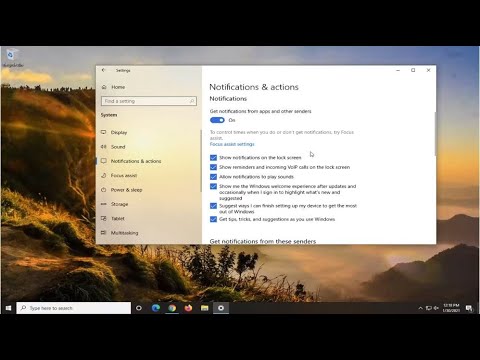Click the Find a setting search box

point(149,101)
